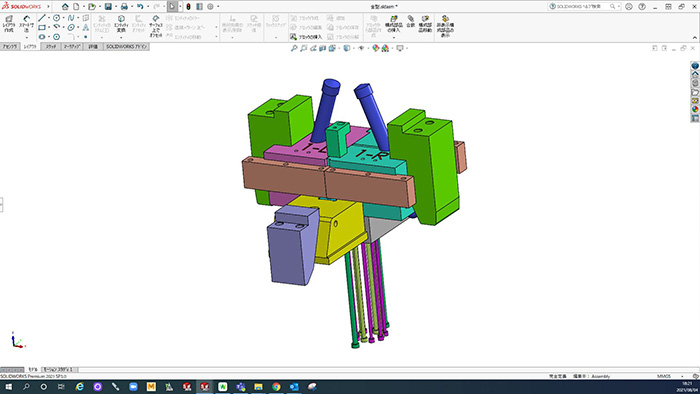Click the Undo arrow icon
Image resolution: width=700 pixels, height=394 pixels.
140,7
